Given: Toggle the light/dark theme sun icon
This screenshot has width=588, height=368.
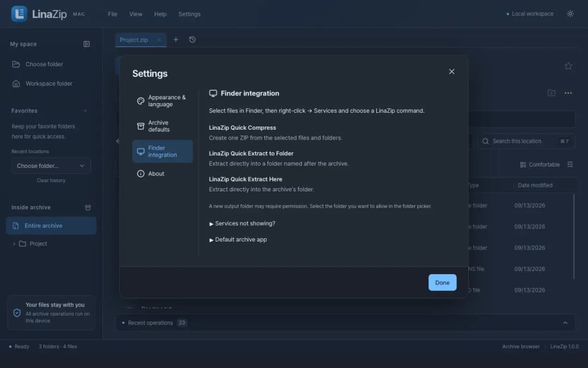Looking at the screenshot, I should (x=570, y=14).
